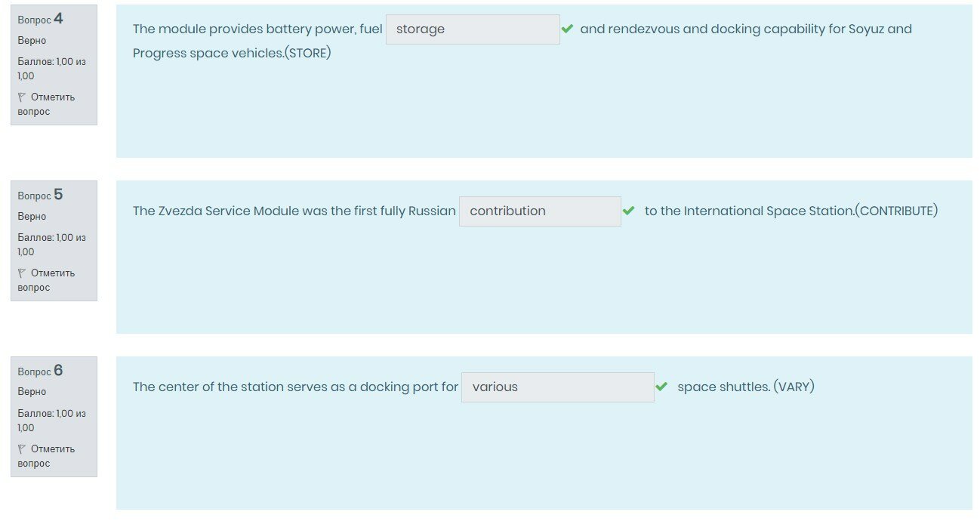Click the flag icon for question 5
Image resolution: width=980 pixels, height=521 pixels.
tap(22, 273)
